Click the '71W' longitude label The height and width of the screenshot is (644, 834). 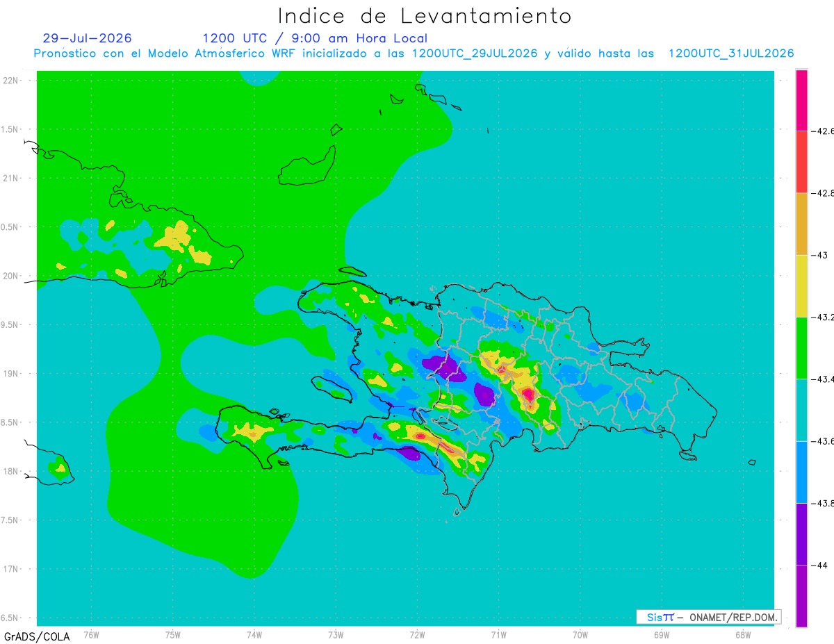(x=498, y=634)
